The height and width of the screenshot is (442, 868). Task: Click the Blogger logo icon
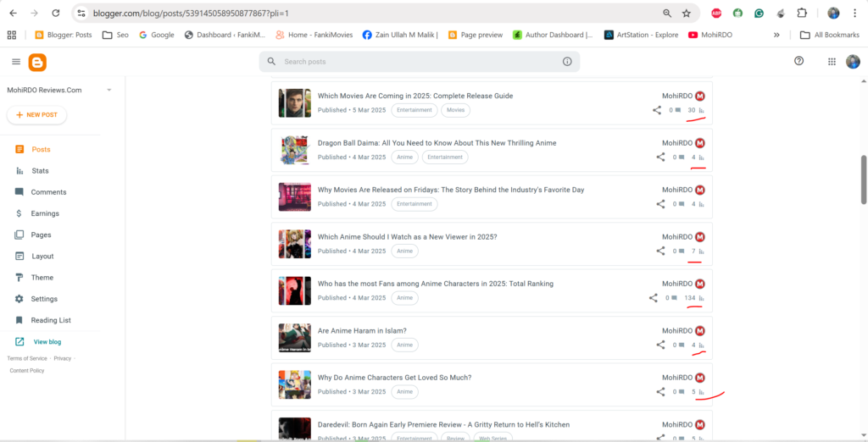pyautogui.click(x=37, y=62)
